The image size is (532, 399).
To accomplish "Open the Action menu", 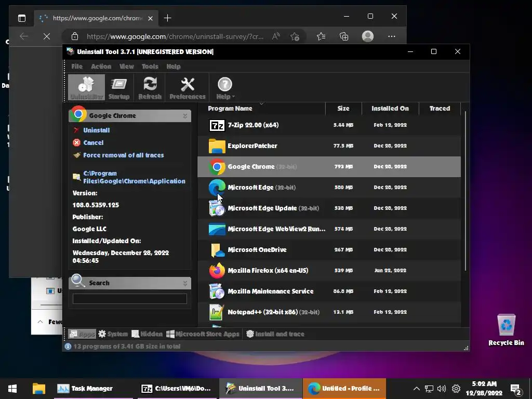I will [x=101, y=66].
